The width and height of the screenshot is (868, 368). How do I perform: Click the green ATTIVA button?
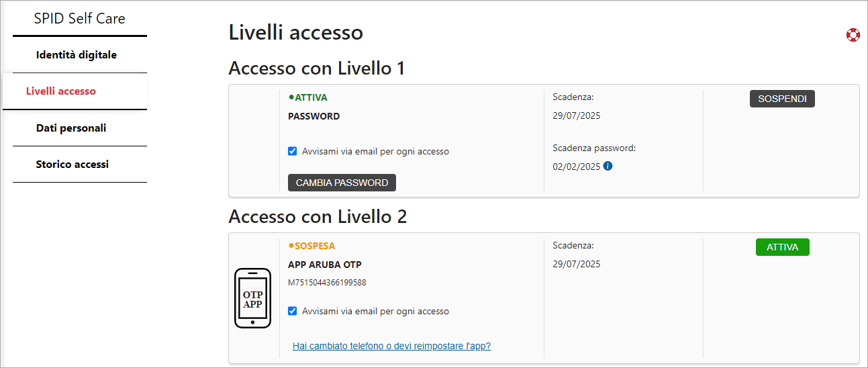click(x=783, y=247)
